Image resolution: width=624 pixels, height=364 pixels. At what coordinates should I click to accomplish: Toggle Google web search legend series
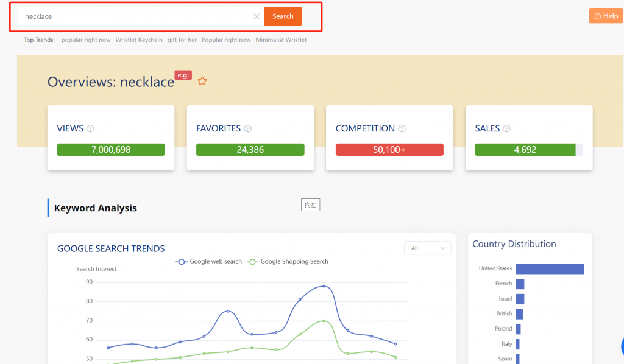209,261
